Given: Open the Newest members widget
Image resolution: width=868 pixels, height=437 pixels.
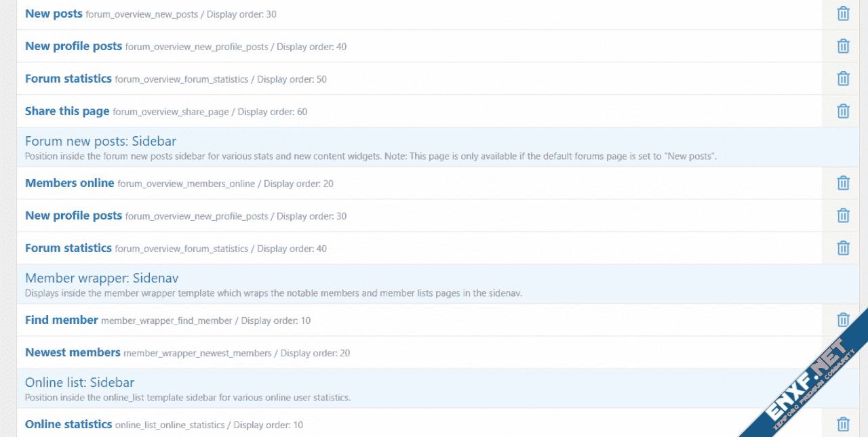Looking at the screenshot, I should (73, 352).
